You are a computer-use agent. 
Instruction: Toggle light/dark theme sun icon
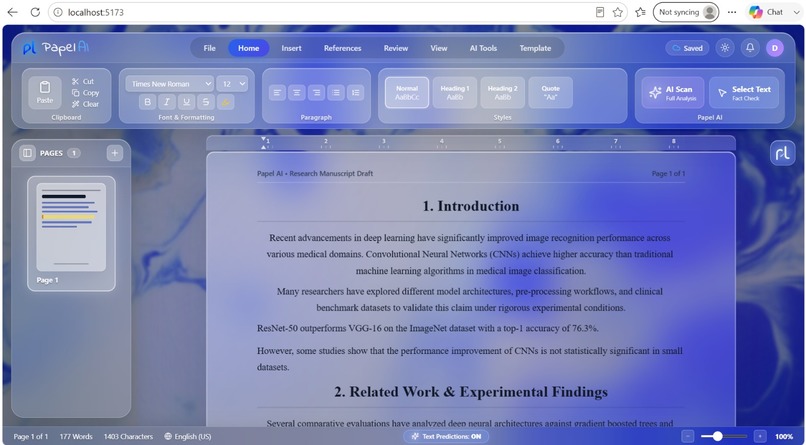(x=725, y=48)
